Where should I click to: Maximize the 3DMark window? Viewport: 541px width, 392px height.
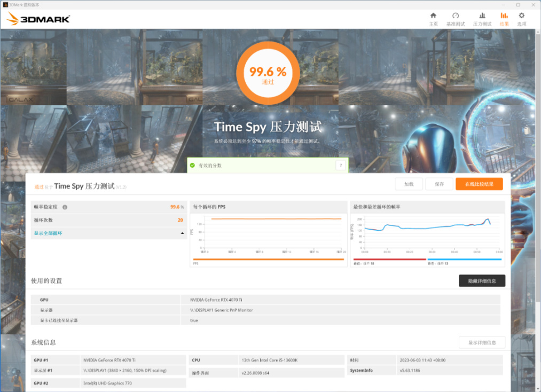(518, 5)
